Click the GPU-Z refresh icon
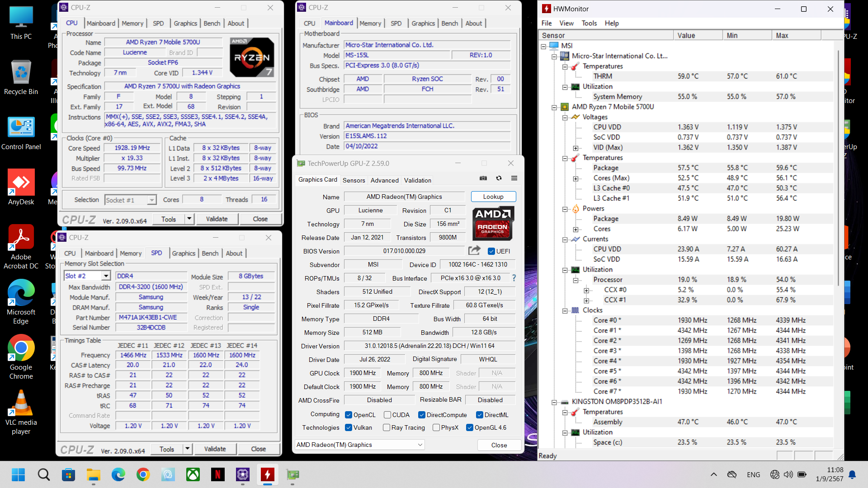 (499, 178)
